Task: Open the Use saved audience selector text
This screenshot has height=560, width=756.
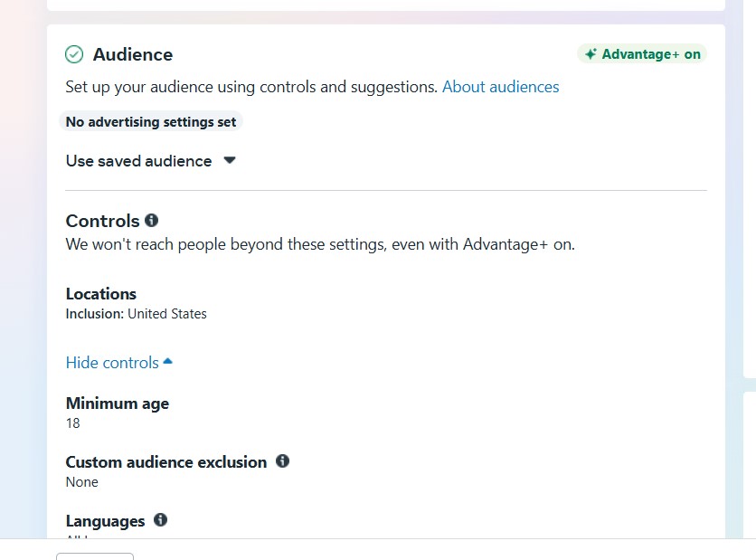Action: pyautogui.click(x=138, y=161)
